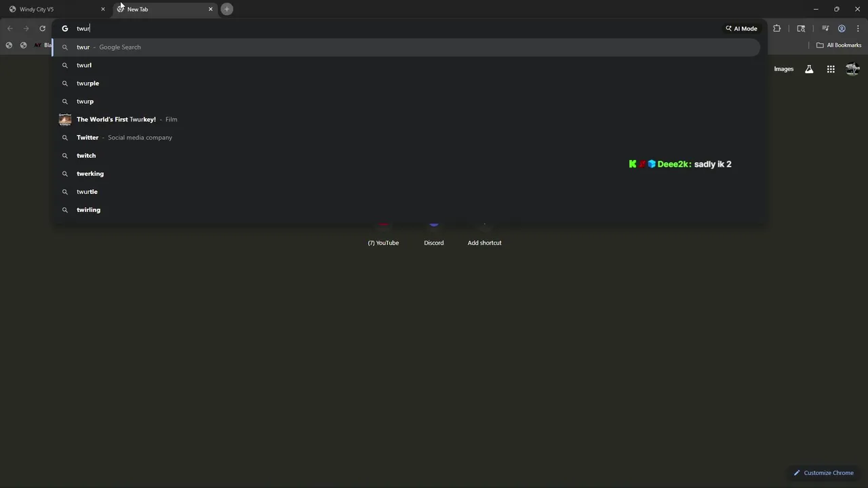The height and width of the screenshot is (488, 868).
Task: Open a new tab with plus button
Action: tap(227, 9)
